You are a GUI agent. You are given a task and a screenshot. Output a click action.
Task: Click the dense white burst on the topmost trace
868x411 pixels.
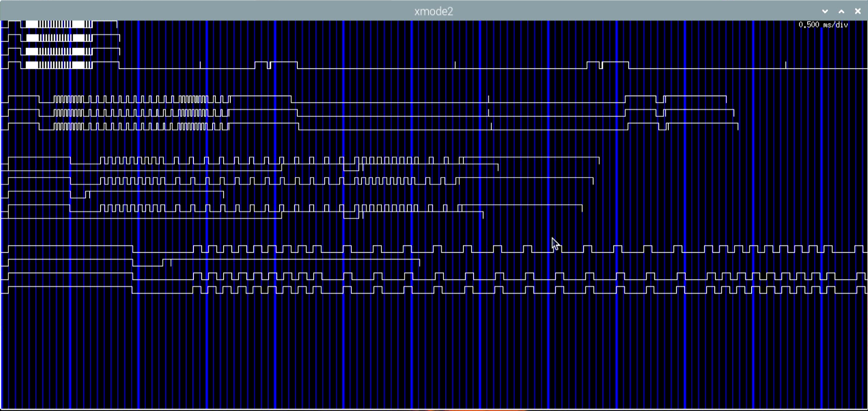[x=58, y=24]
